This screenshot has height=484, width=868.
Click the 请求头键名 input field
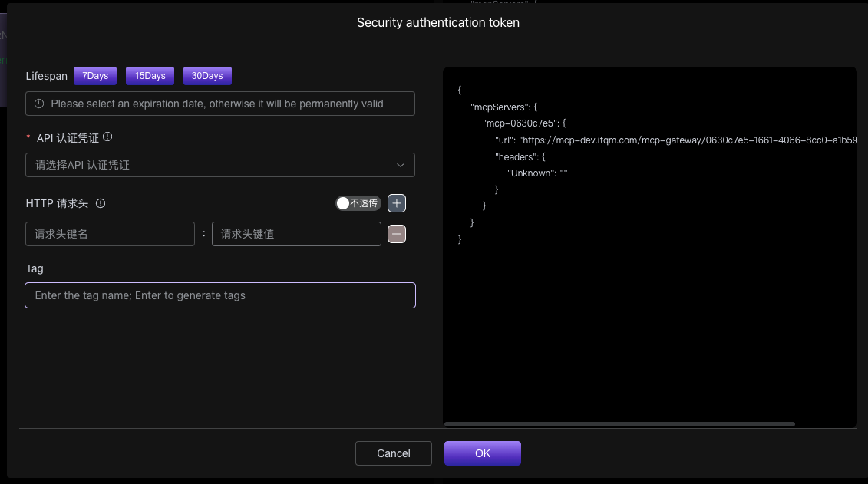tap(110, 234)
